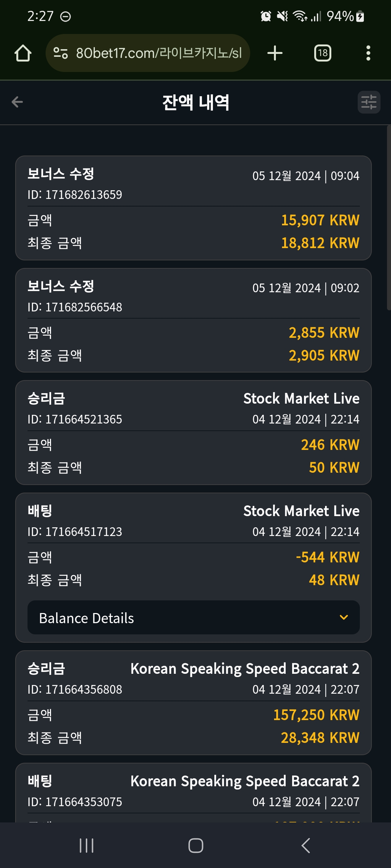391x868 pixels.
Task: Tap Android home navigation button
Action: click(x=196, y=846)
